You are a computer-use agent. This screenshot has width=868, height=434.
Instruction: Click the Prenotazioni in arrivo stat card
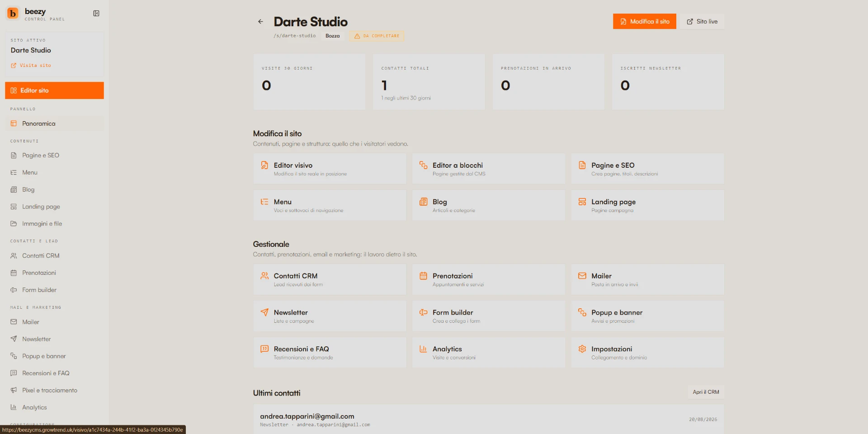(548, 82)
